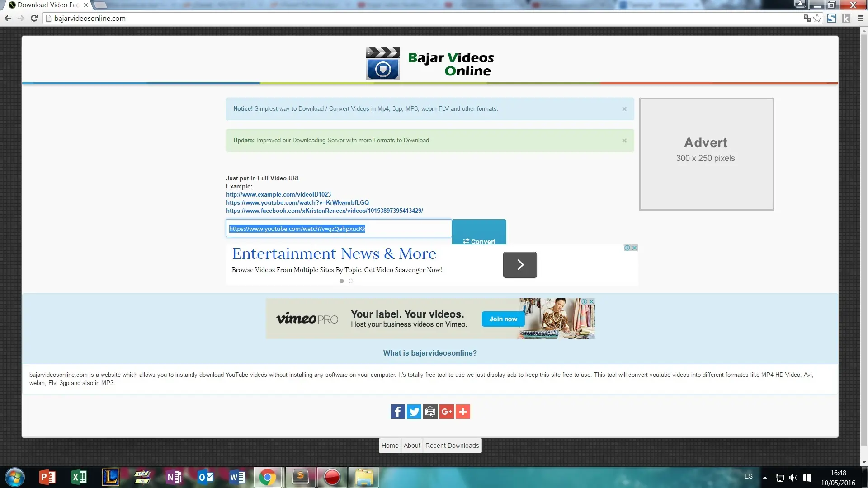
Task: Click the translate icon in the address bar
Action: [807, 19]
